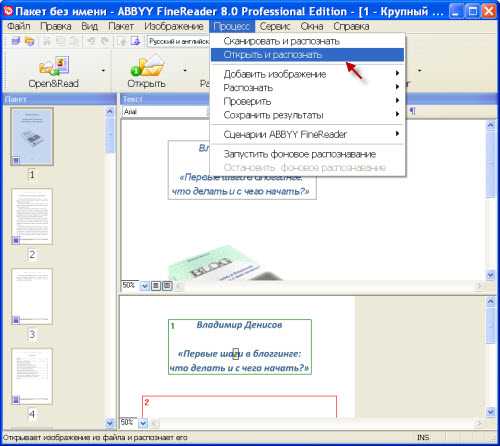
Task: Toggle the ¶ formatting marks icon
Action: coord(412,111)
